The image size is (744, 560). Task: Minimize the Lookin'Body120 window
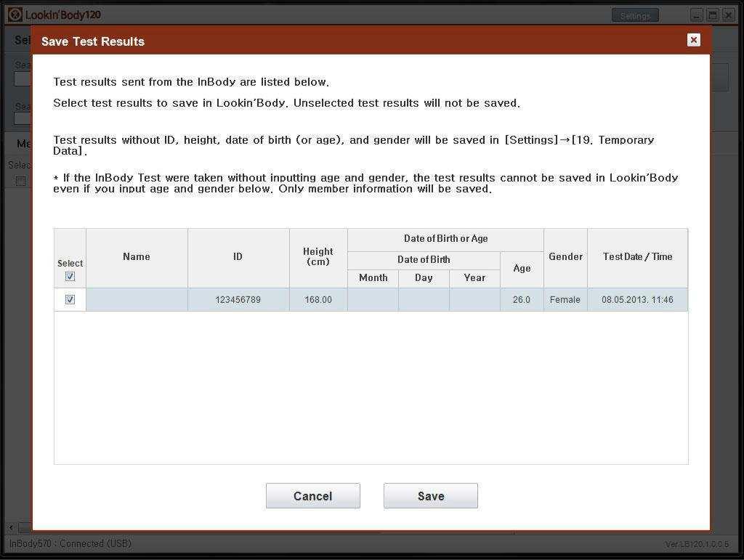[696, 15]
